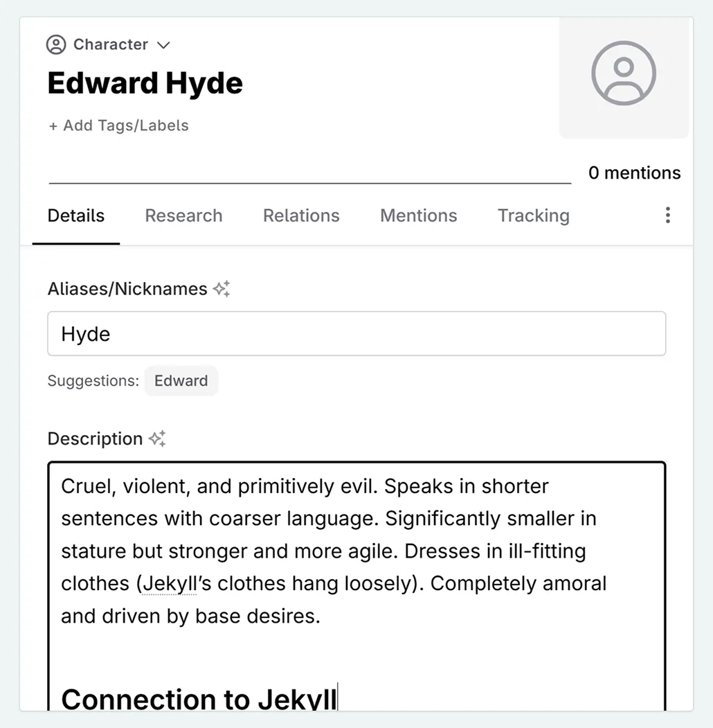
Task: Click Add Tags/Labels
Action: (118, 125)
